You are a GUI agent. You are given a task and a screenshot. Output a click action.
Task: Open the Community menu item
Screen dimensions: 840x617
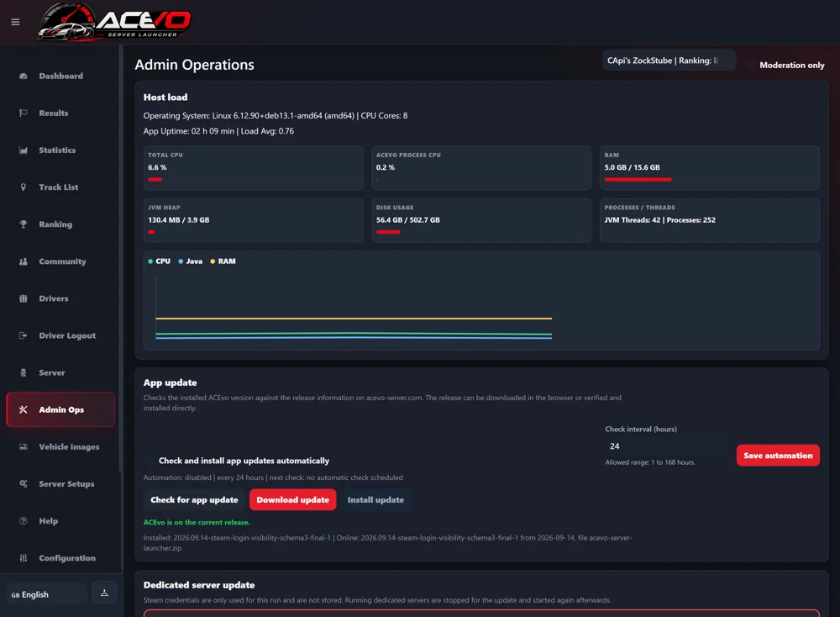pos(60,261)
